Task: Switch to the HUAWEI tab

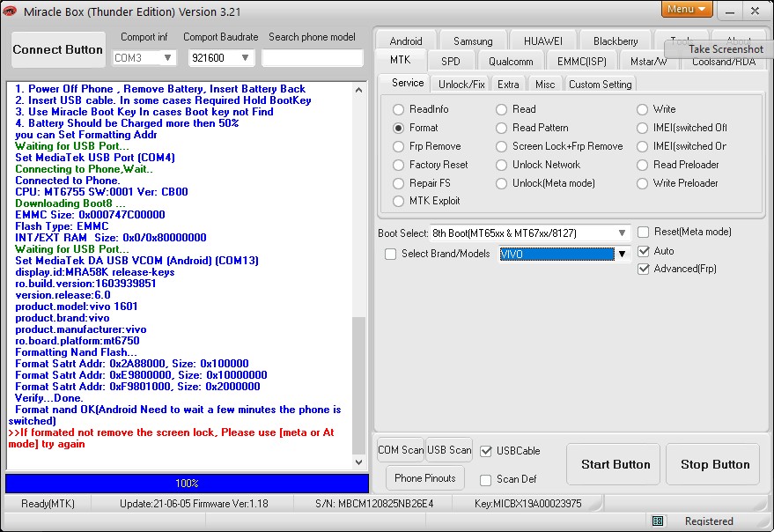Action: [543, 41]
